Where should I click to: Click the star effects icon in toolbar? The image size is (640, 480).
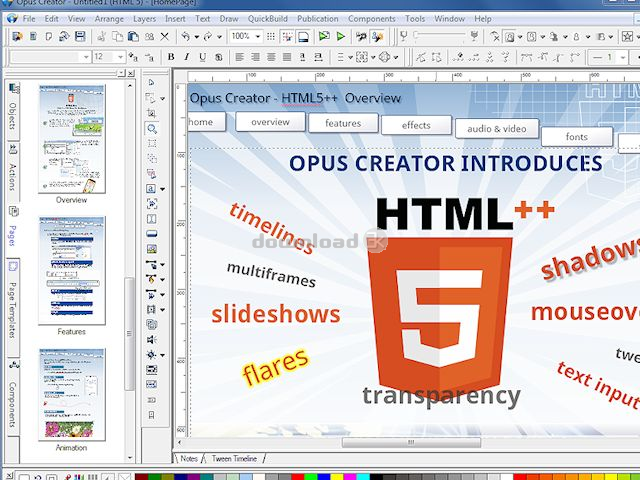pos(627,37)
